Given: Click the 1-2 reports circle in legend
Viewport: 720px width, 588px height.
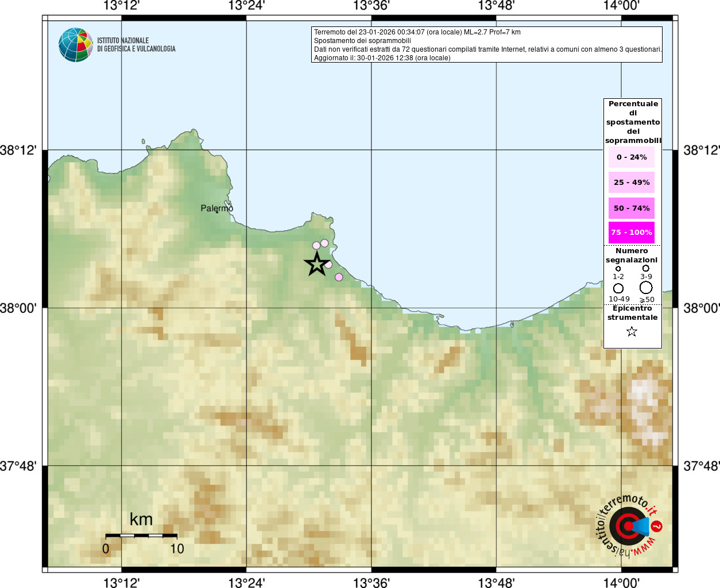Looking at the screenshot, I should coord(618,269).
